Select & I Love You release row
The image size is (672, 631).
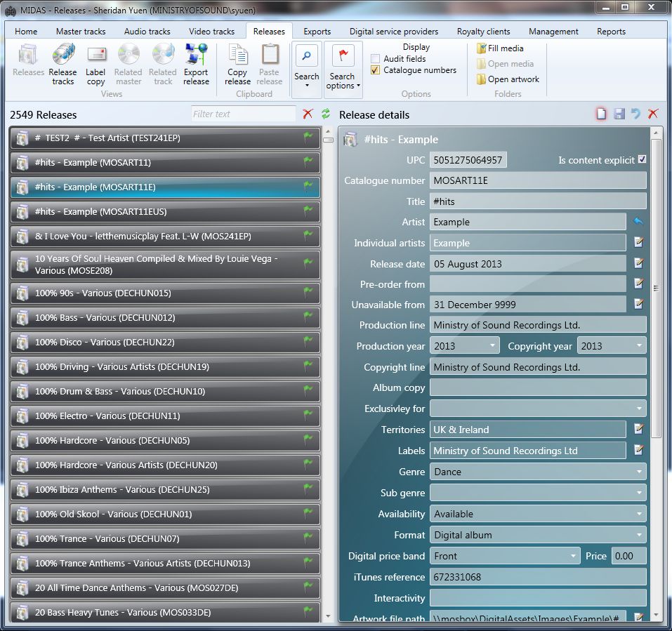165,237
